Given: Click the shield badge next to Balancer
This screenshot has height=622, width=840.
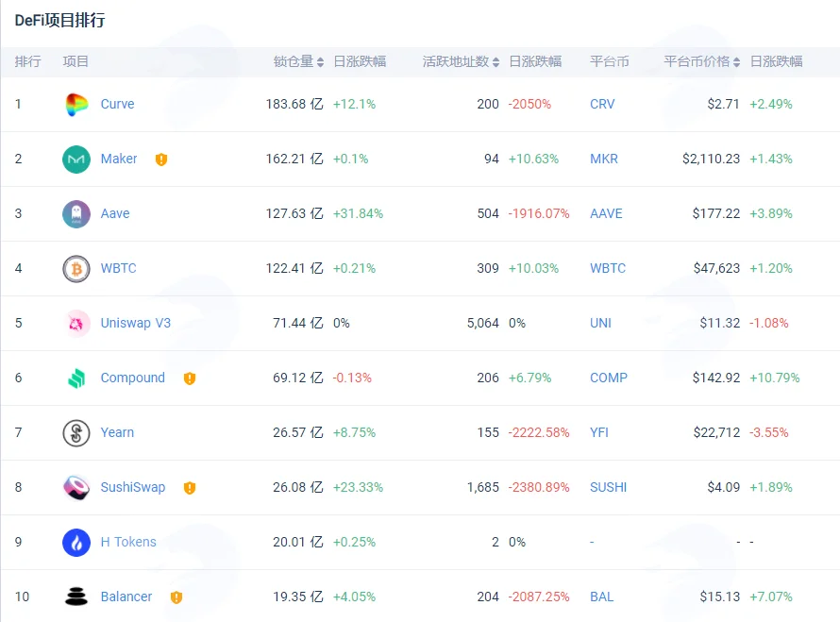Looking at the screenshot, I should pos(176,597).
